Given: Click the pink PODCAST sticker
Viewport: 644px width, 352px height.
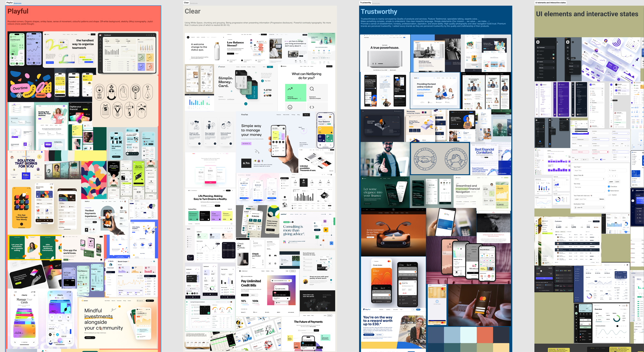Looking at the screenshot, I should pyautogui.click(x=41, y=95).
